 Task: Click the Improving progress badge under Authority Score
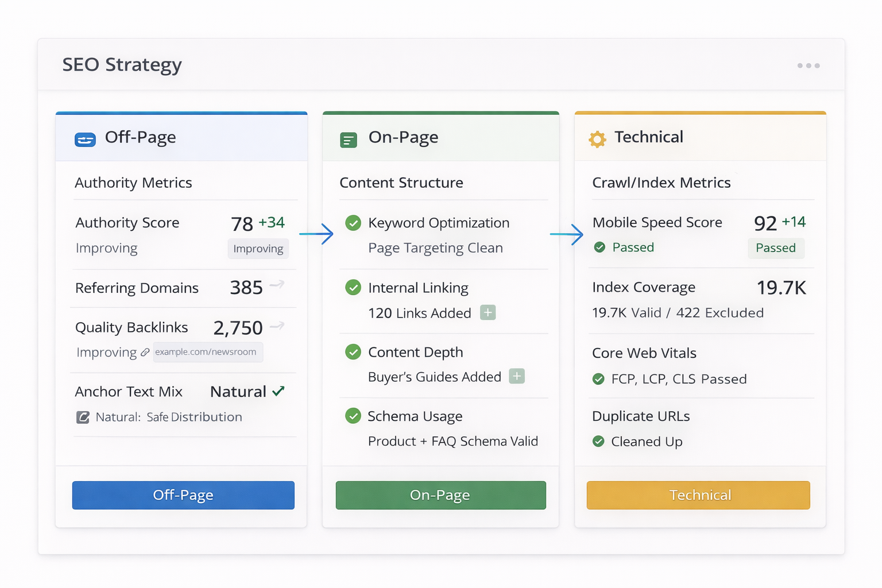pos(258,249)
